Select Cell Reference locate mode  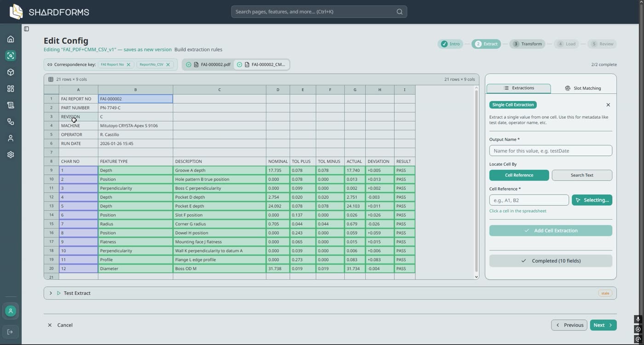[519, 175]
